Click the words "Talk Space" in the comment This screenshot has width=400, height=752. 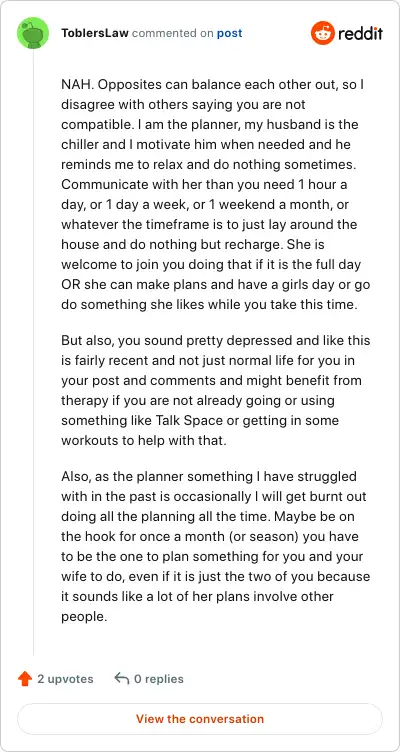pos(189,421)
